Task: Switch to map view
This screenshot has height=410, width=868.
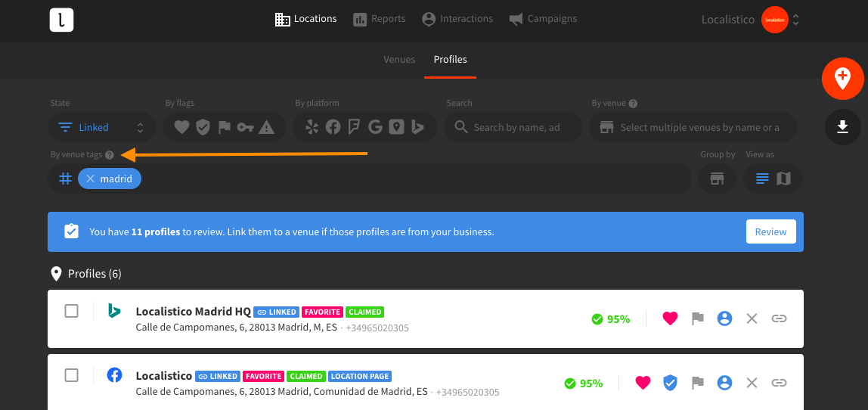Action: 784,179
